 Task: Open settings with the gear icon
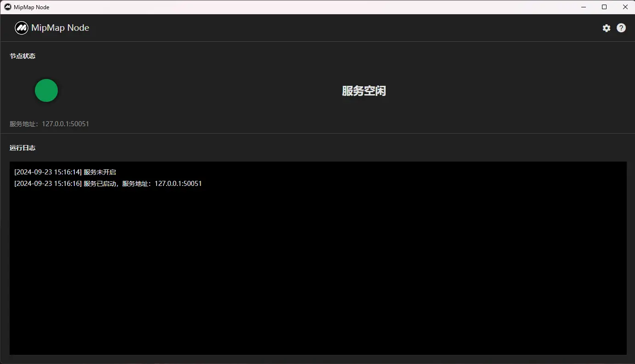click(x=607, y=28)
